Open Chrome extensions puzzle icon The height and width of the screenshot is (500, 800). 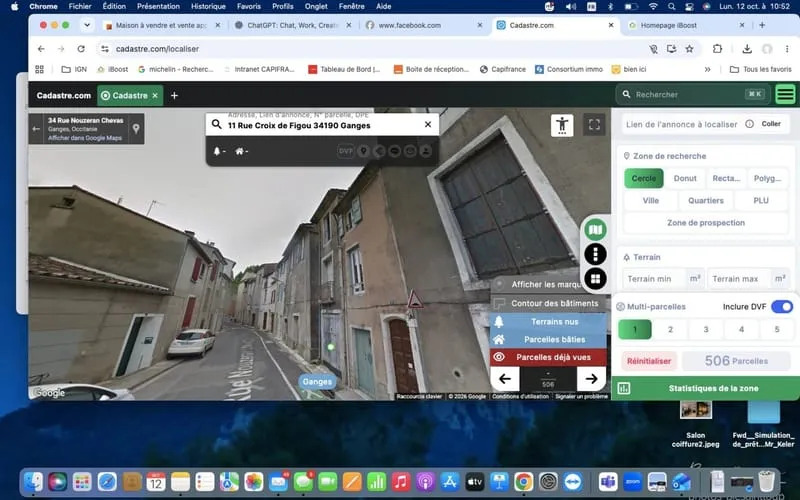tap(717, 49)
